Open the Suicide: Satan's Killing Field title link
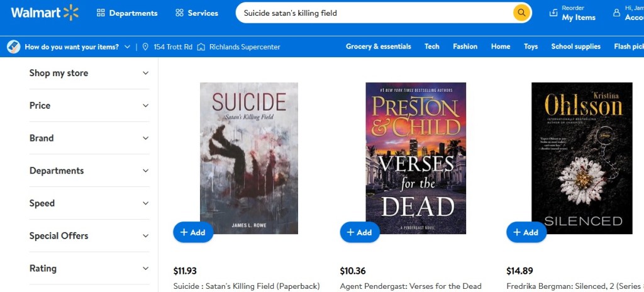The image size is (644, 292). point(247,286)
